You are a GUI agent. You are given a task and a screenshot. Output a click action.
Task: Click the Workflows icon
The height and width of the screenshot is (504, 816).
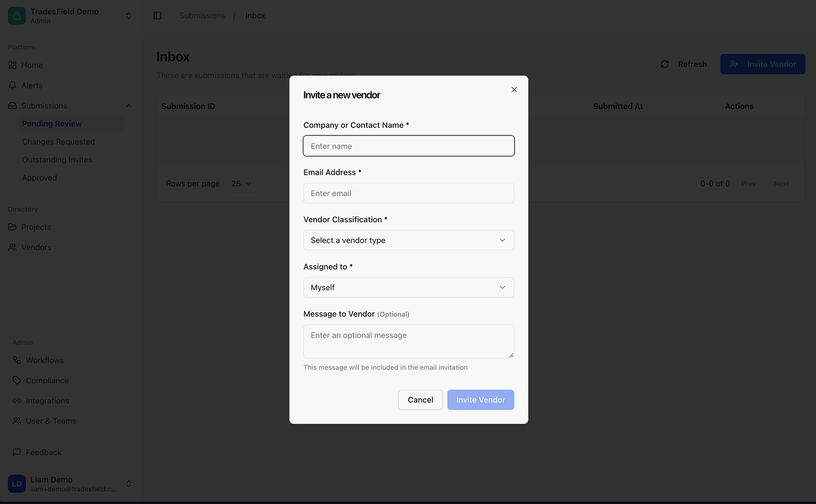click(17, 360)
